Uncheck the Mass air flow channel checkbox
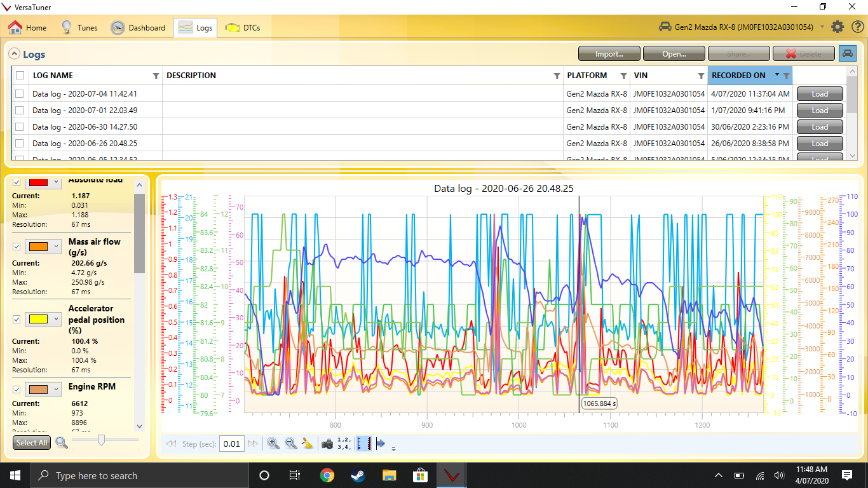 point(17,247)
